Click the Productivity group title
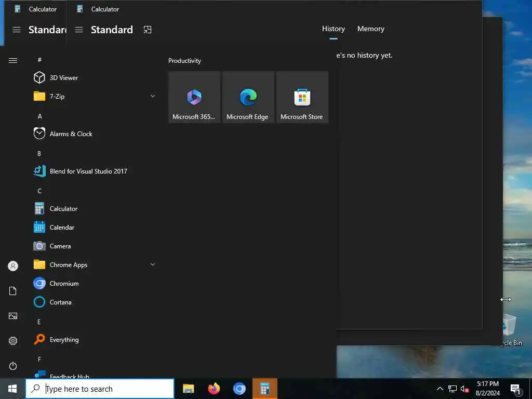Viewport: 532px width, 399px height. pyautogui.click(x=184, y=61)
